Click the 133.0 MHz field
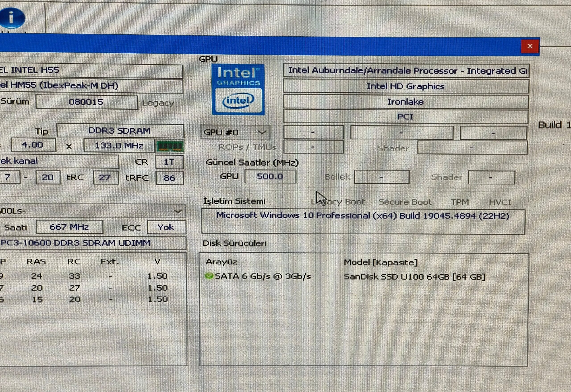 [x=119, y=146]
